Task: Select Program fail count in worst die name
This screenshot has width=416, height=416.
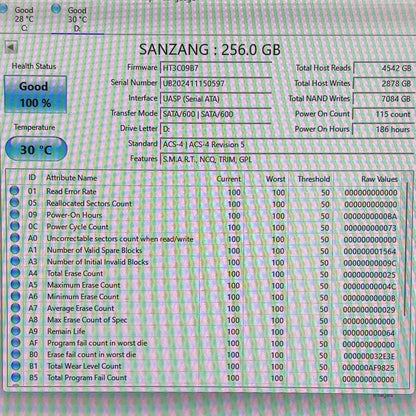Action: [97, 343]
